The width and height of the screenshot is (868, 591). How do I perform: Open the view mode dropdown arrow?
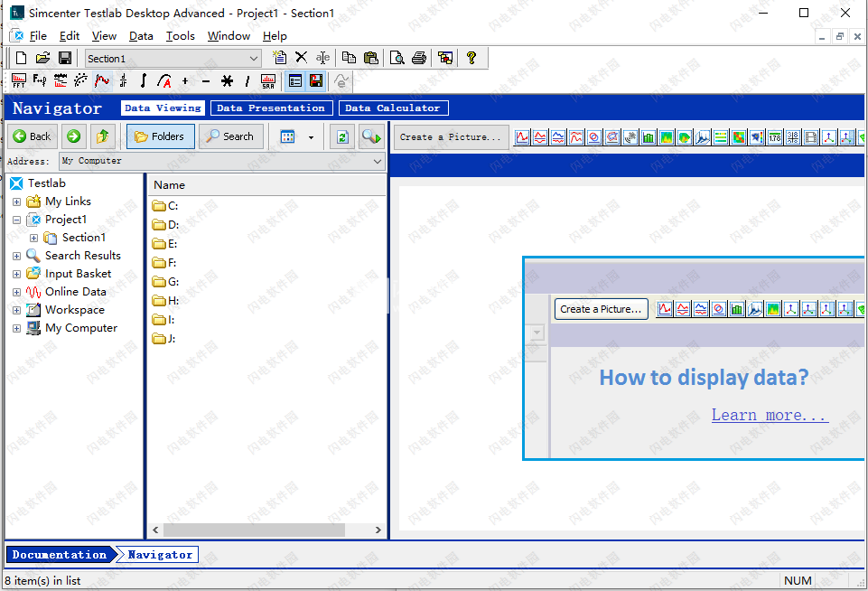coord(311,136)
